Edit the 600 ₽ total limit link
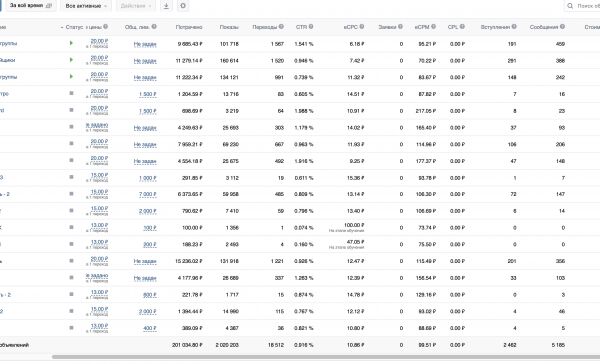Screen dimensions: 600x364 [150, 295]
